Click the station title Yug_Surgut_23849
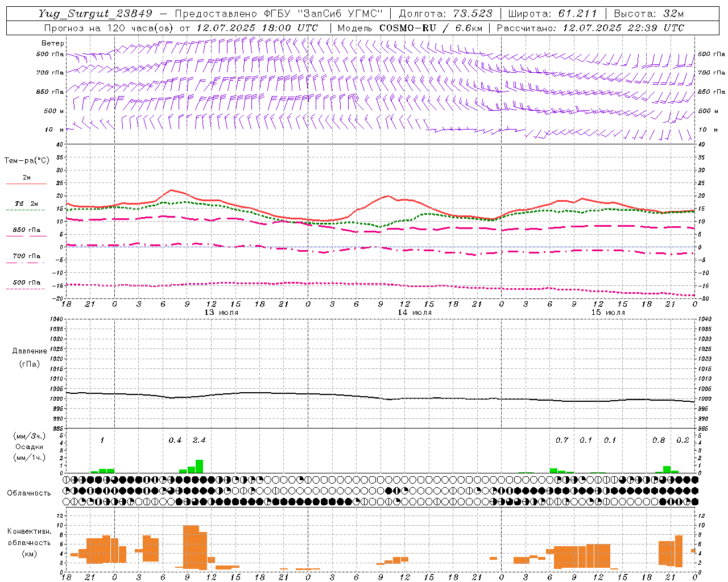The width and height of the screenshot is (728, 582). tap(96, 14)
